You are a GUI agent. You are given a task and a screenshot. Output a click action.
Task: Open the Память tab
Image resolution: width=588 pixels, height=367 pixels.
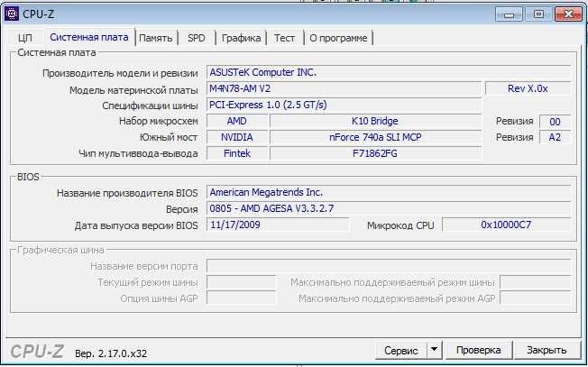pyautogui.click(x=156, y=38)
